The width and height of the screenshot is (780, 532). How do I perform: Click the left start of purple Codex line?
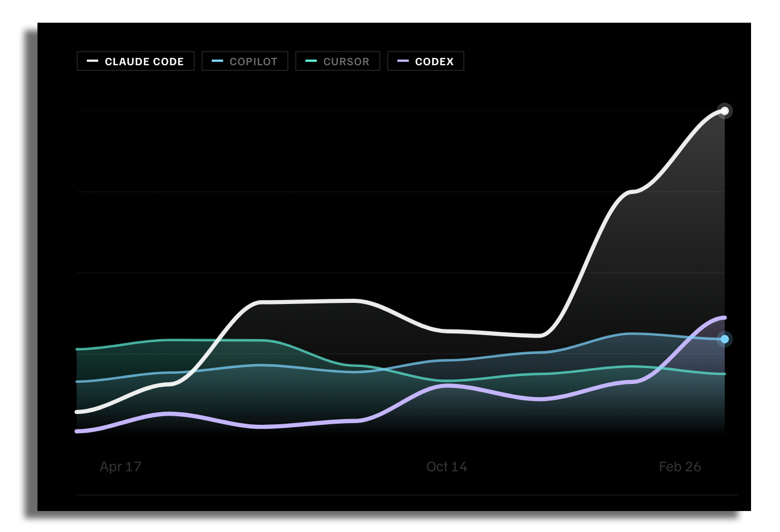coord(78,432)
